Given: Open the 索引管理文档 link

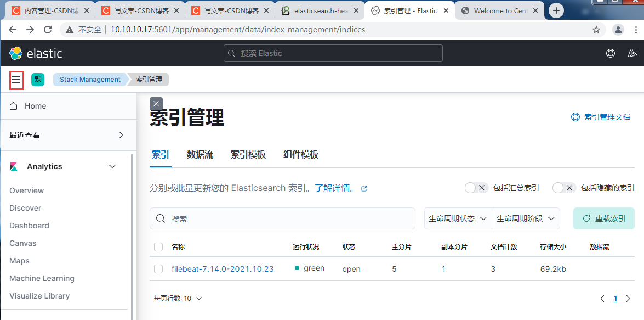Looking at the screenshot, I should click(601, 117).
